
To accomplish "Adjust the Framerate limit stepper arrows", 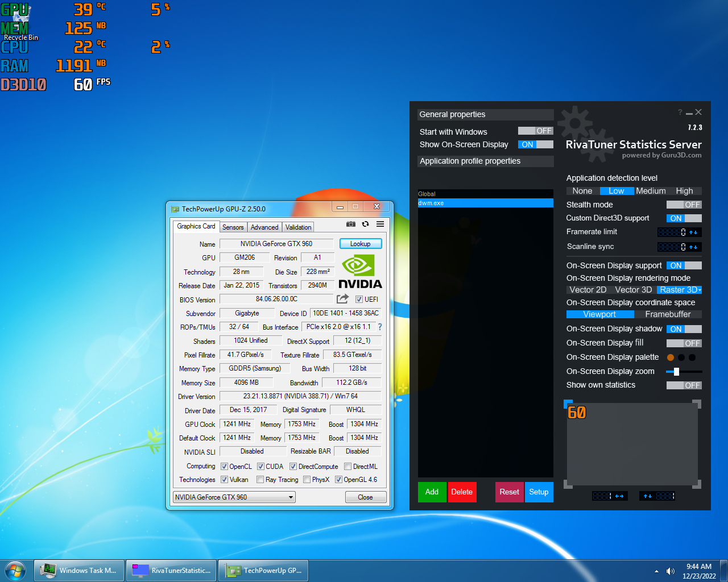I will tap(693, 232).
